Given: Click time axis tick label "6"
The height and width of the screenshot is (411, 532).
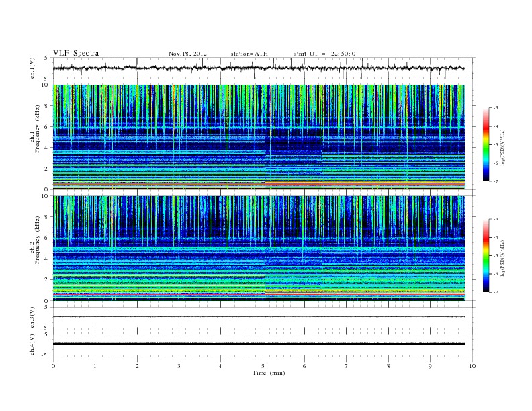Looking at the screenshot, I should coord(304,366).
